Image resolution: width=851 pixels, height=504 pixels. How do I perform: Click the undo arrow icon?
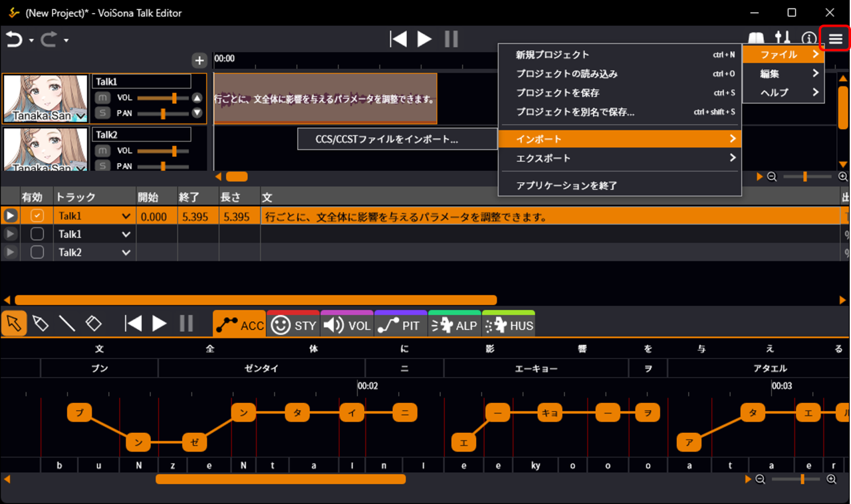pyautogui.click(x=14, y=40)
